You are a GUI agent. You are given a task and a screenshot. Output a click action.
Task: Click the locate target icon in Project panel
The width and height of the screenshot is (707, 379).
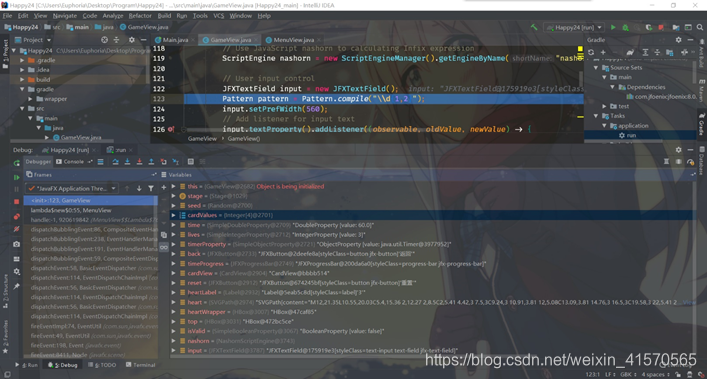[x=104, y=40]
